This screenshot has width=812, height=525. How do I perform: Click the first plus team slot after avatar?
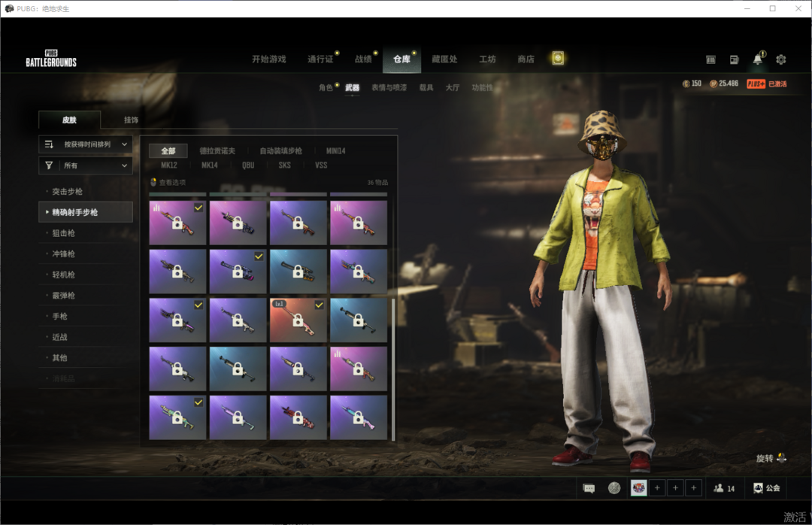(657, 487)
